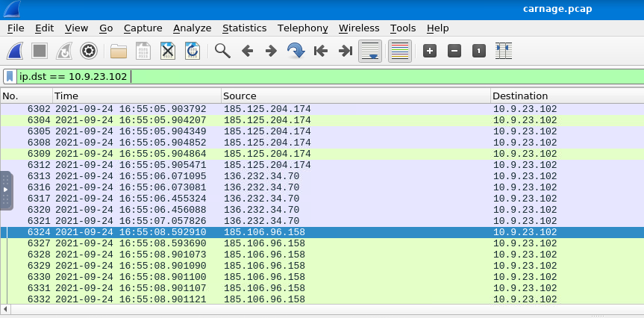The image size is (644, 318).
Task: Click the stop capture square icon
Action: click(40, 51)
